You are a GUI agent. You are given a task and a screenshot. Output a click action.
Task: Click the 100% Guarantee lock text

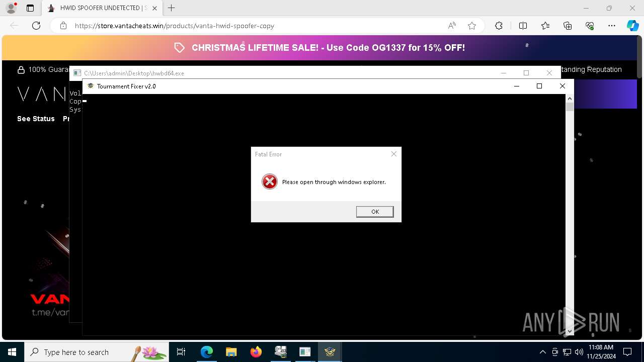pos(43,70)
